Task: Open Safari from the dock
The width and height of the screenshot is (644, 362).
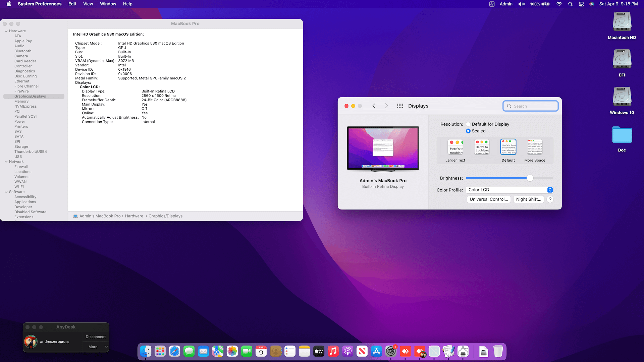Action: [x=174, y=351]
